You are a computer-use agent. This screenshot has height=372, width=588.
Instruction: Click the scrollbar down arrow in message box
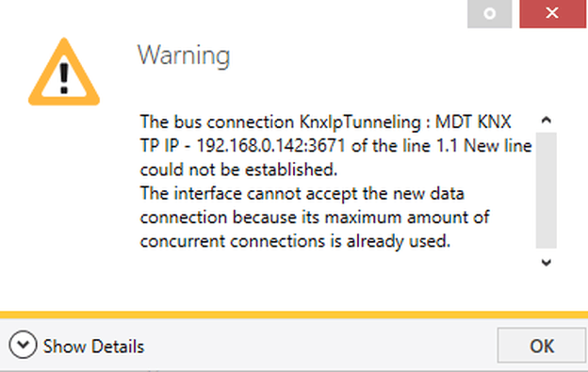pyautogui.click(x=547, y=262)
